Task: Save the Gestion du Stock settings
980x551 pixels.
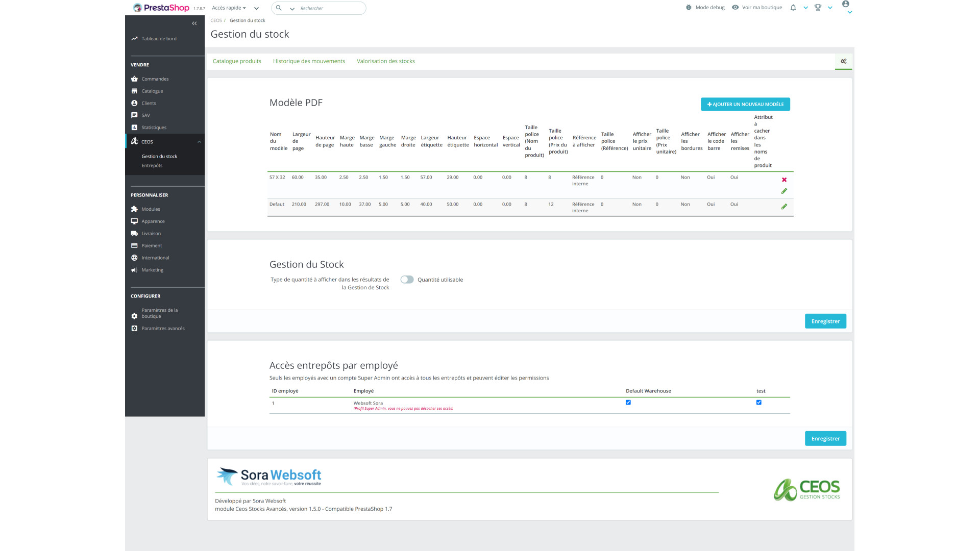Action: tap(825, 321)
